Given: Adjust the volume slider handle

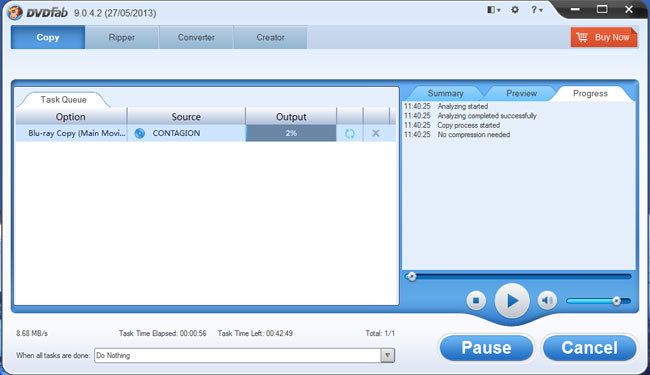Looking at the screenshot, I should click(x=616, y=301).
